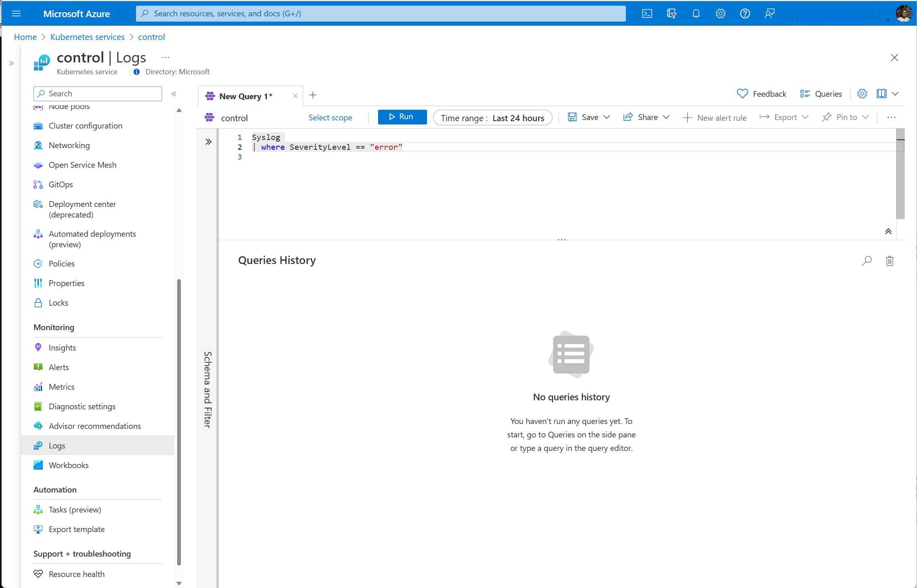Image resolution: width=917 pixels, height=588 pixels.
Task: Open the Time range selector
Action: point(492,118)
